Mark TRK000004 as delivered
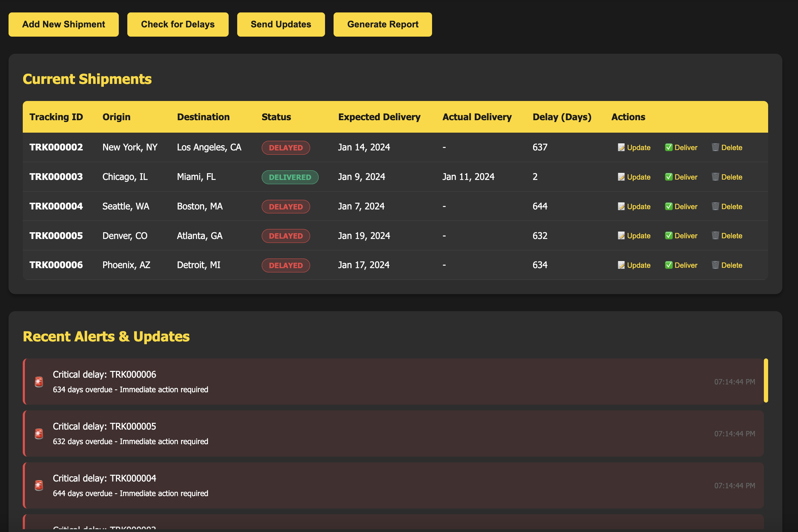The image size is (798, 532). tap(681, 207)
